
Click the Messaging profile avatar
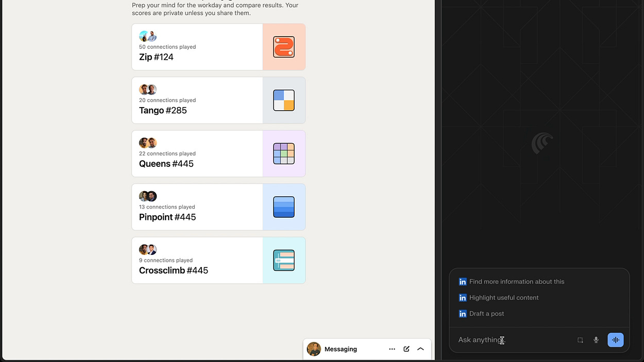tap(314, 349)
